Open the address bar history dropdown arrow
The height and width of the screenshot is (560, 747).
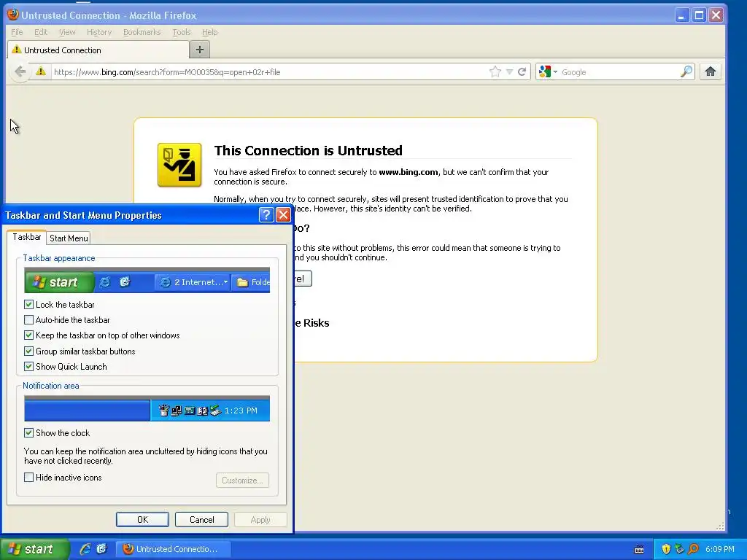(x=509, y=72)
